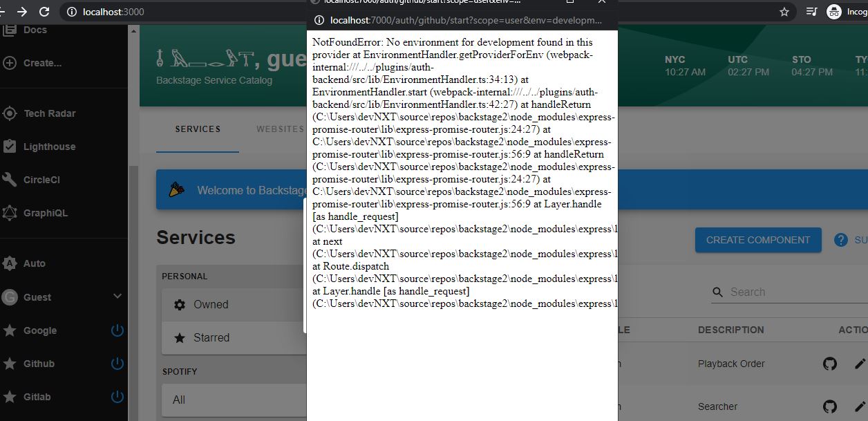The height and width of the screenshot is (421, 868).
Task: Click the welcome banner party icon
Action: coord(177,189)
